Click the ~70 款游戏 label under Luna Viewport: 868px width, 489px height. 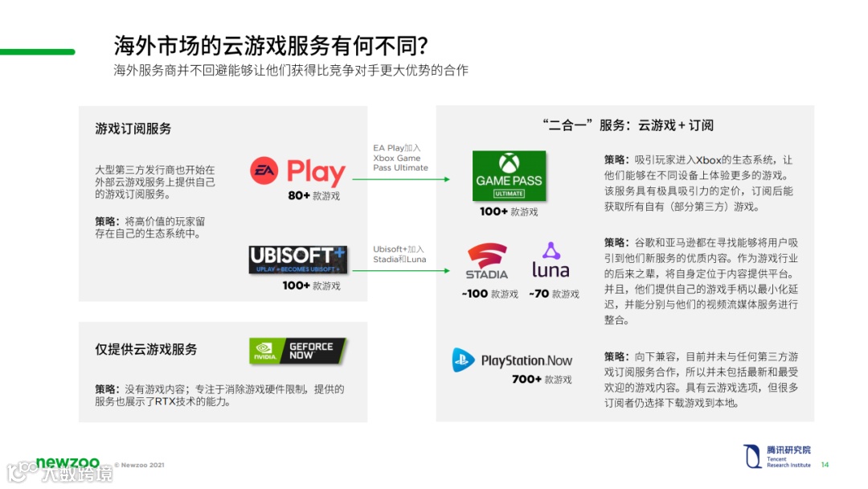coord(554,294)
